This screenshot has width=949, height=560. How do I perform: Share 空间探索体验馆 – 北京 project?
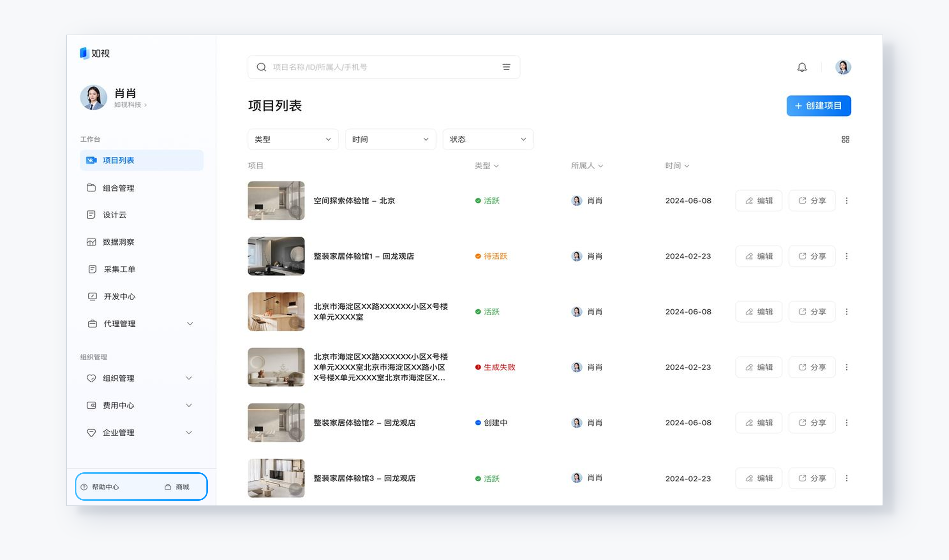tap(812, 201)
